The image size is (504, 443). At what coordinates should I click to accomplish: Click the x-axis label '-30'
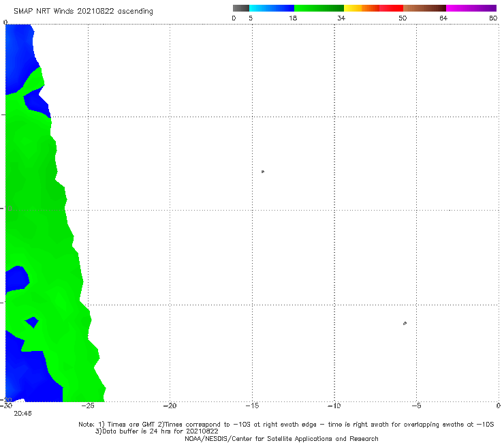pos(6,406)
